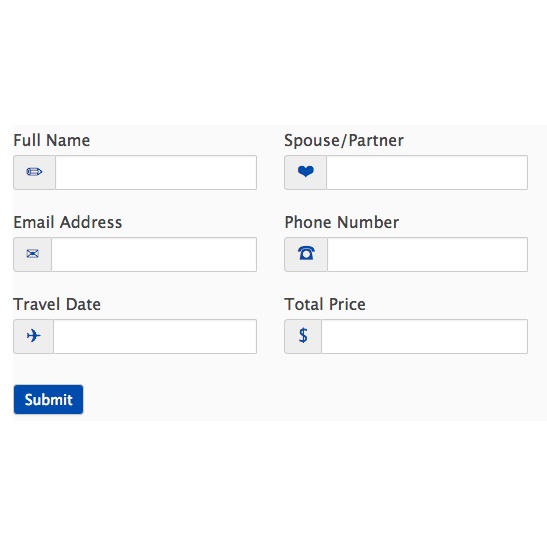Click the dollar sign icon beside Total Price
Image resolution: width=547 pixels, height=547 pixels.
tap(303, 335)
